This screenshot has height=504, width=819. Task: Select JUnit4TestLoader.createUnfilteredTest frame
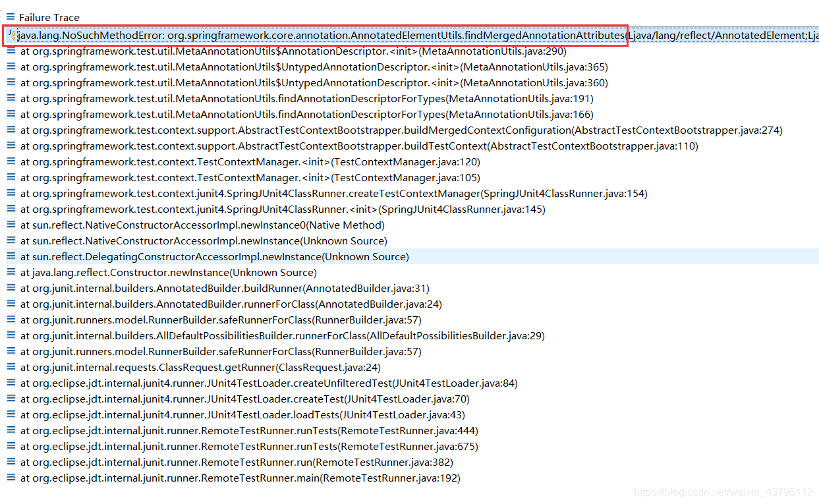[x=269, y=383]
